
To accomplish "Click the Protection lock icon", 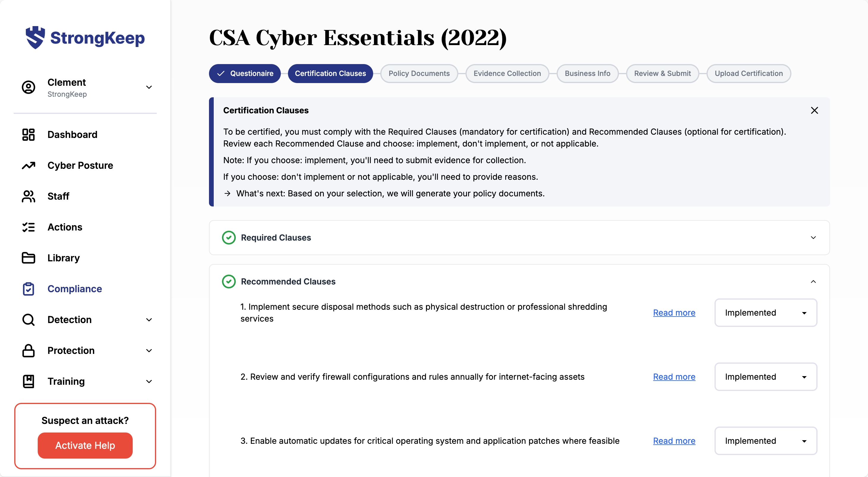I will coord(28,350).
